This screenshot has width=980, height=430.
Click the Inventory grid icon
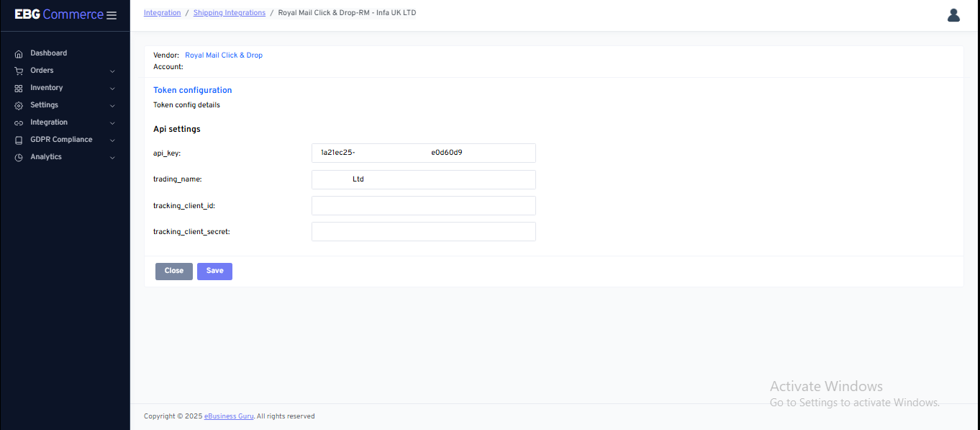click(x=19, y=88)
